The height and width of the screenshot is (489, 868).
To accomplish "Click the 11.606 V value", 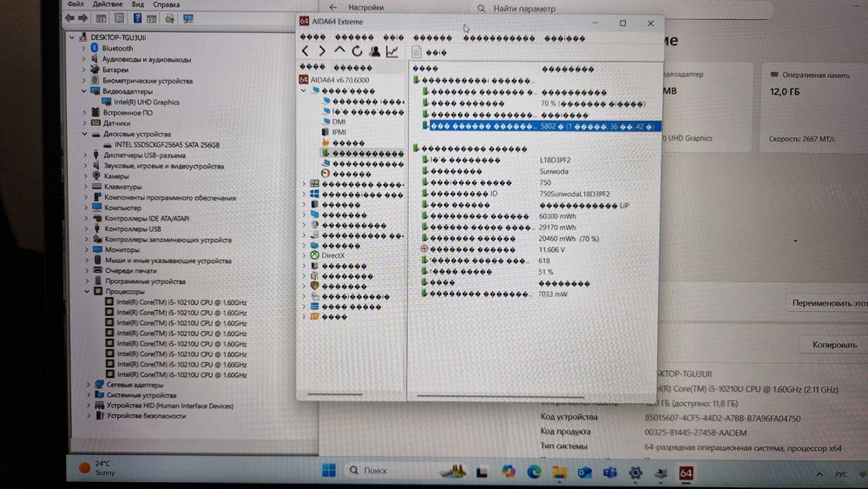I will pos(551,249).
